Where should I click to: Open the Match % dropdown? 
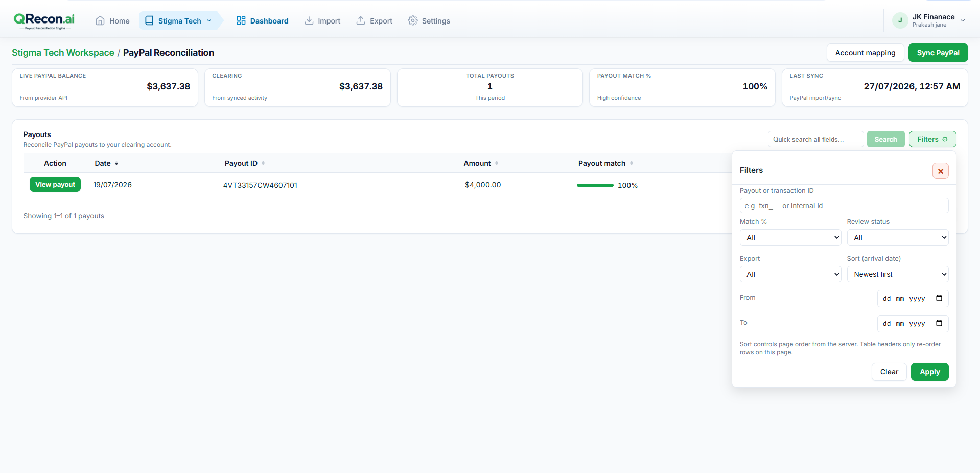(790, 238)
